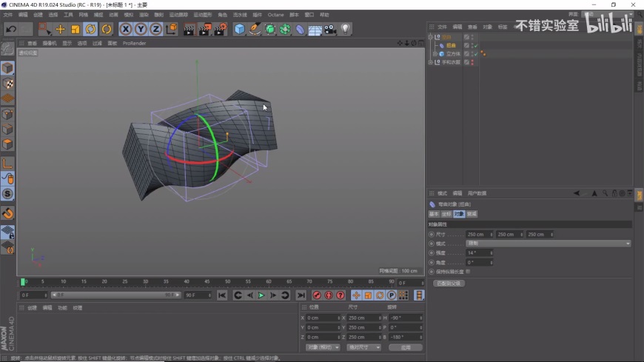Jump to end of animation button
Viewport: 644px width, 362px height.
(x=301, y=295)
